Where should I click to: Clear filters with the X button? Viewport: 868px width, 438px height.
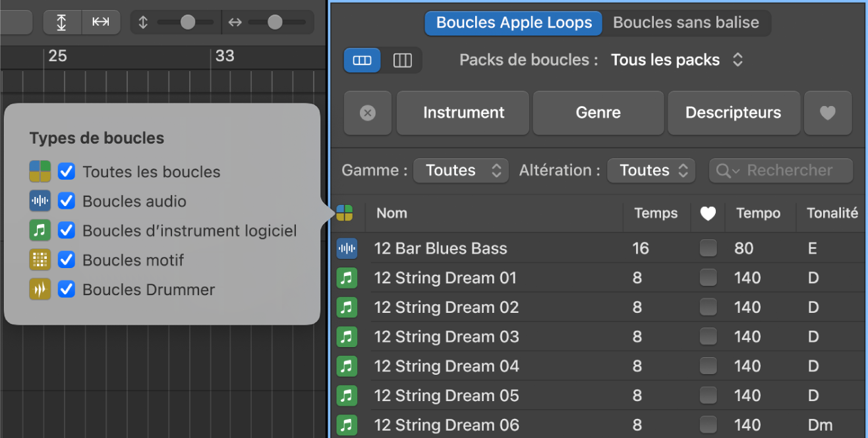coord(368,113)
